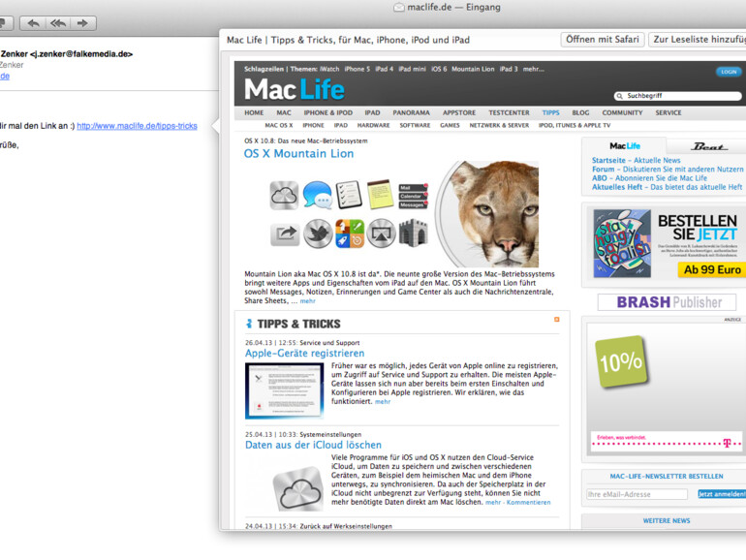Click Jetzt anmelden newsletter button
The image size is (746, 560).
coord(721,494)
